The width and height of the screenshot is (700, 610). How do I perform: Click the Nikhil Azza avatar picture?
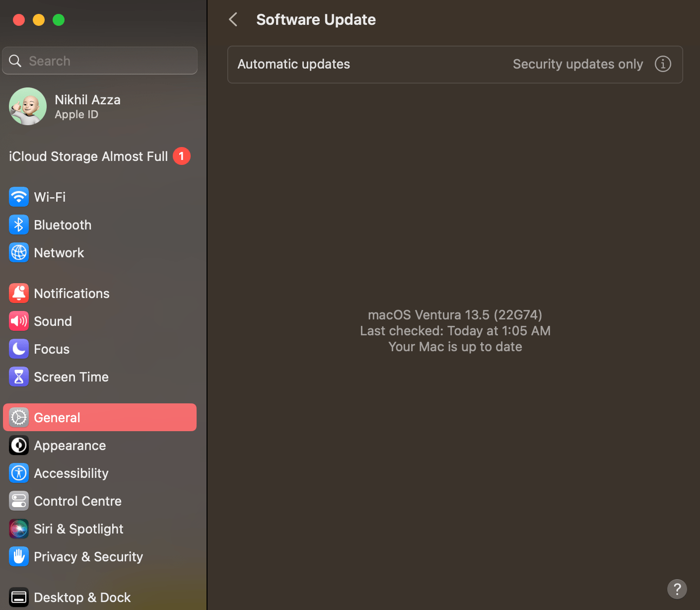click(x=28, y=106)
